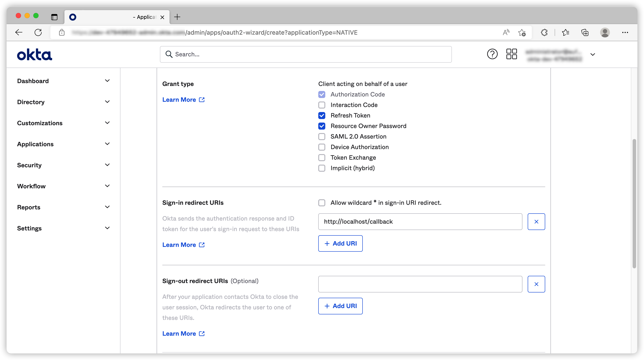This screenshot has width=644, height=360.
Task: Add this page to favorites star icon
Action: pyautogui.click(x=522, y=32)
